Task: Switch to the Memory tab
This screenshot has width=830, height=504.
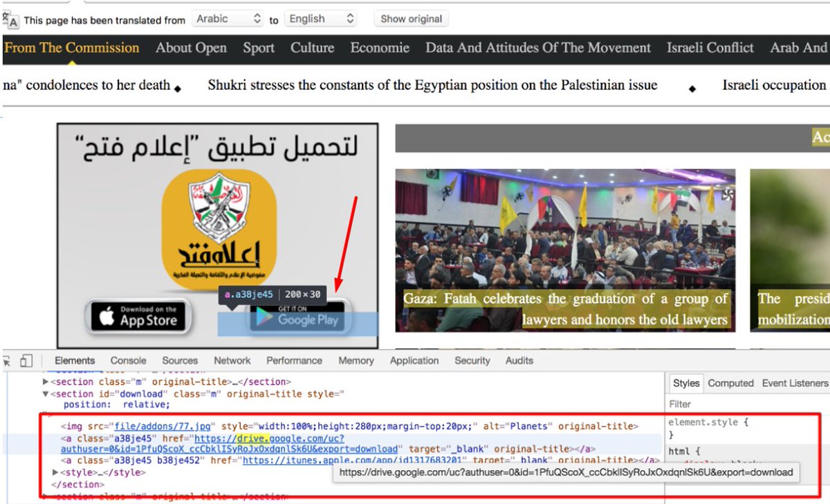Action: click(356, 360)
